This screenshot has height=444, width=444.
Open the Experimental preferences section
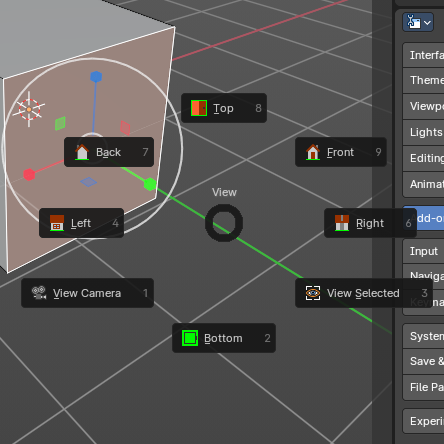click(423, 421)
